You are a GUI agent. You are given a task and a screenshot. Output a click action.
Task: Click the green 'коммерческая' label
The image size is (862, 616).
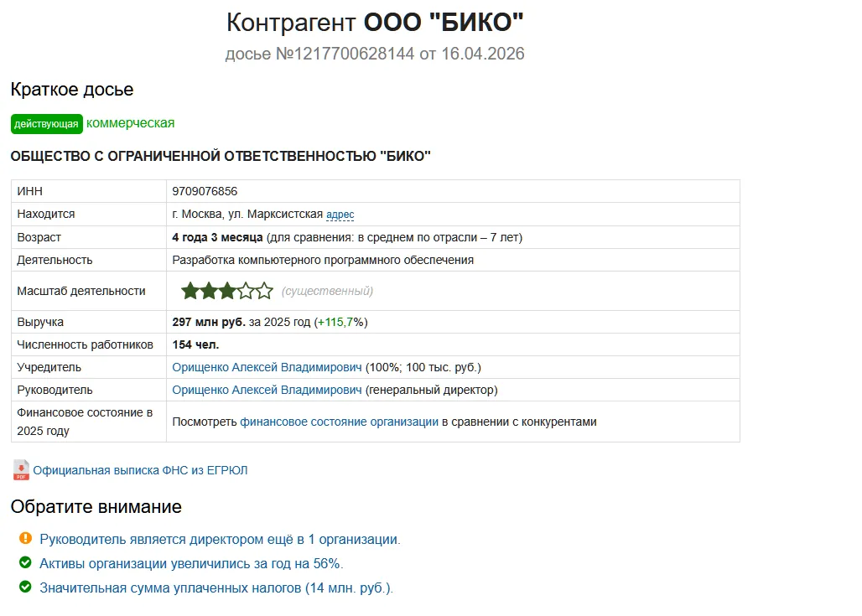point(130,123)
